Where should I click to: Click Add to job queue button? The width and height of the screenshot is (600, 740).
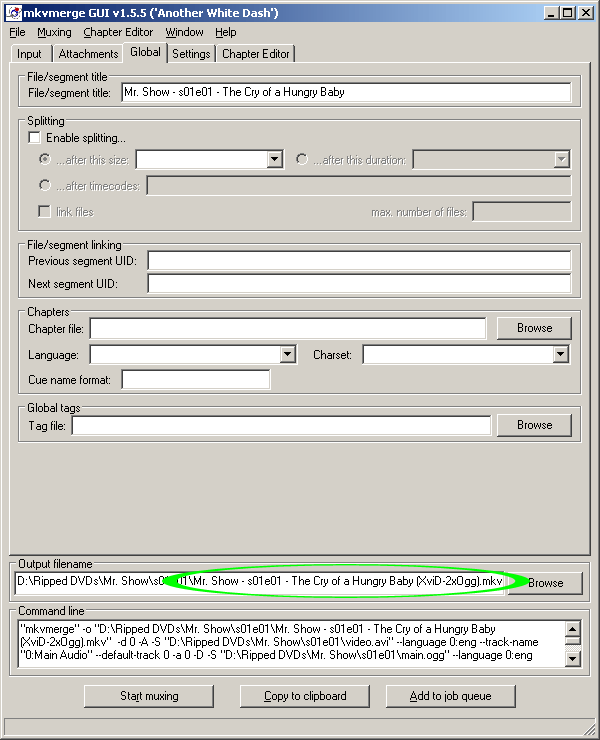[450, 696]
